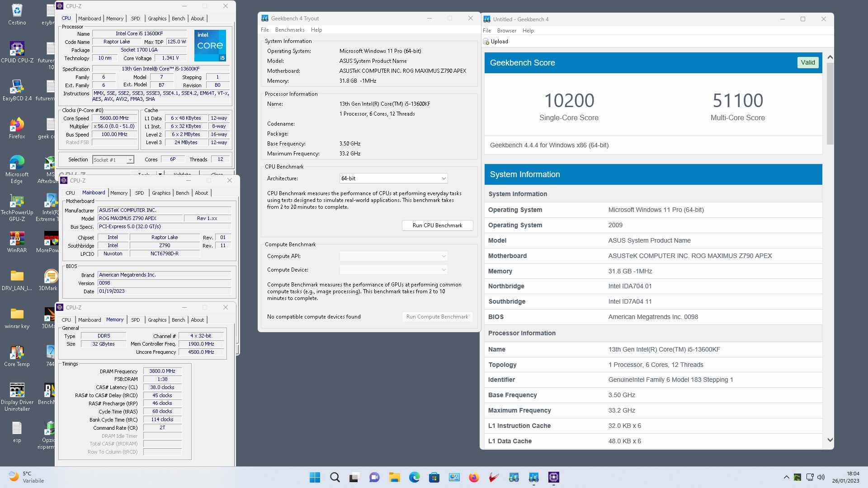The height and width of the screenshot is (488, 868).
Task: Open Help menu in Untitled Geekbench window
Action: click(528, 31)
